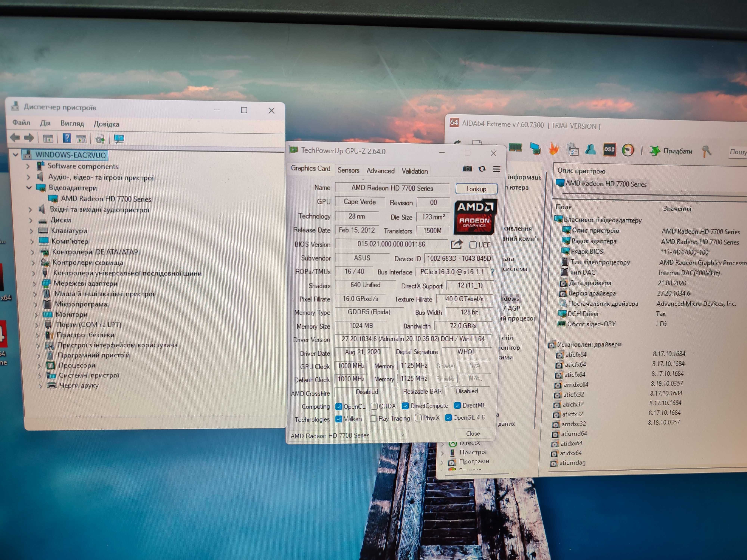Expand the Клавіатури tree node

[x=31, y=231]
